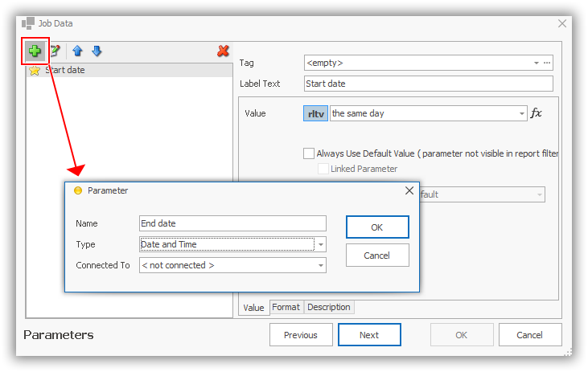Delete parameter with the red X icon
588x372 pixels.
pyautogui.click(x=224, y=51)
